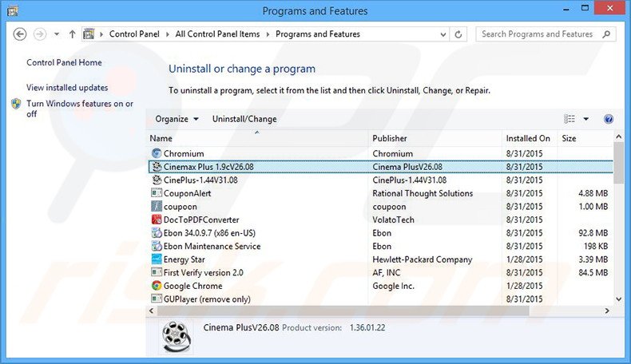631x364 pixels.
Task: Go up one level with Up arrow
Action: 72,34
